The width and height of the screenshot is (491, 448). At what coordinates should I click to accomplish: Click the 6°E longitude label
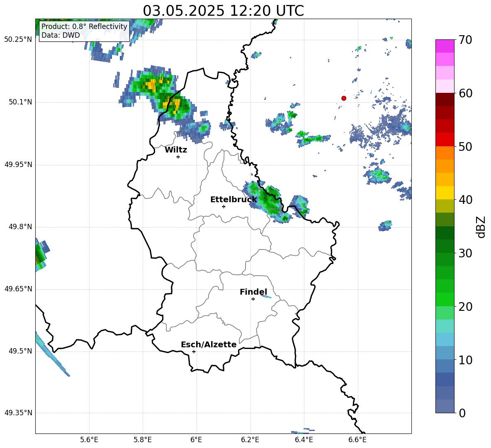point(196,440)
